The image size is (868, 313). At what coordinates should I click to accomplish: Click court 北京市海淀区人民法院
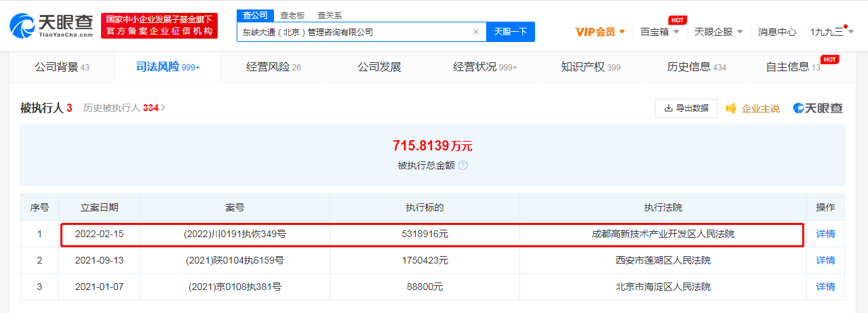[663, 287]
